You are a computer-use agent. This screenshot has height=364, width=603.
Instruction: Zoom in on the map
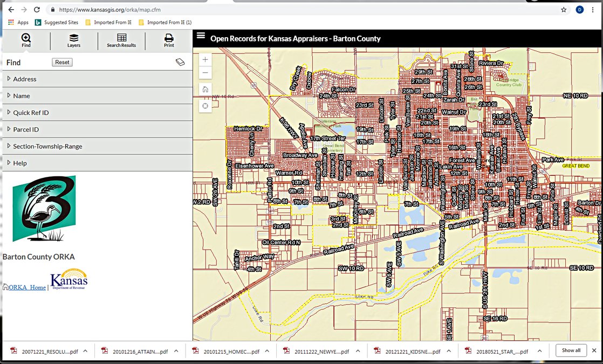point(205,60)
